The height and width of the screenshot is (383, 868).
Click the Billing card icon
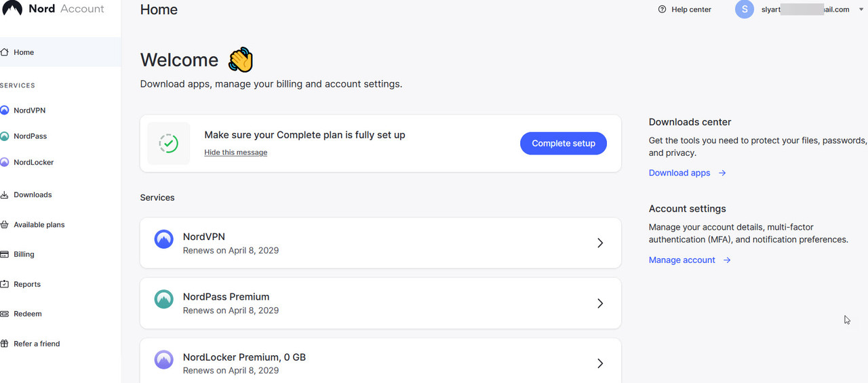point(4,255)
